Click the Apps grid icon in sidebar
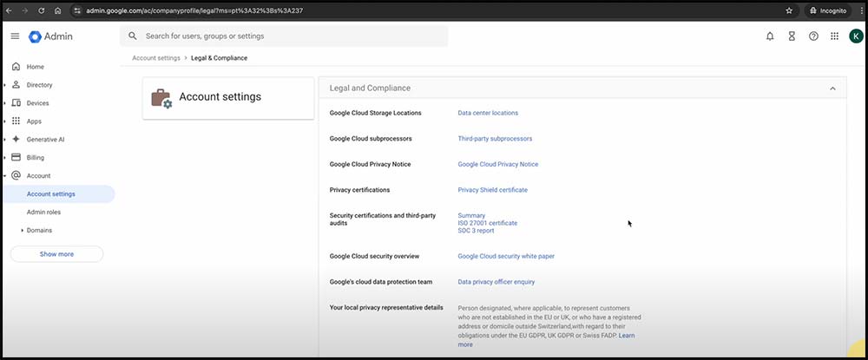The image size is (868, 360). point(16,121)
